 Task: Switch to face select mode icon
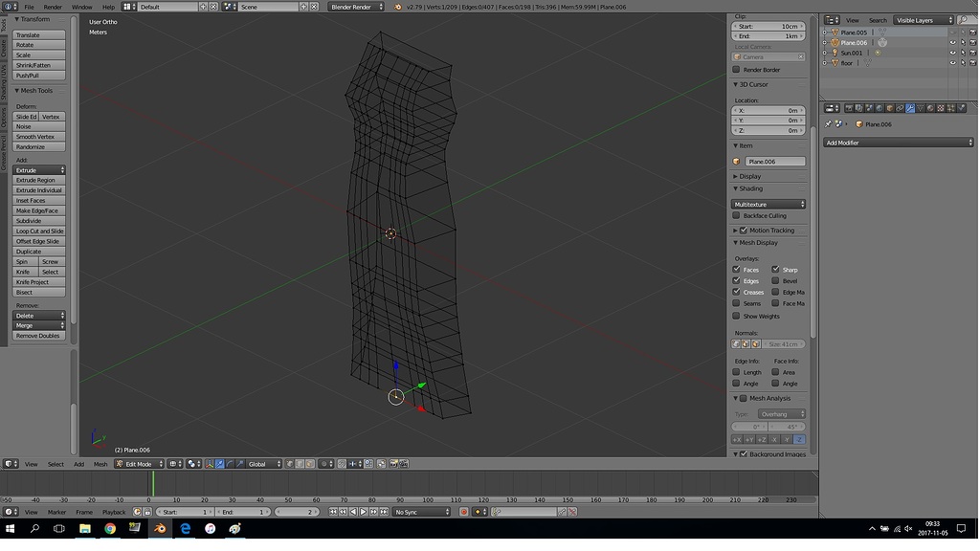tap(309, 464)
